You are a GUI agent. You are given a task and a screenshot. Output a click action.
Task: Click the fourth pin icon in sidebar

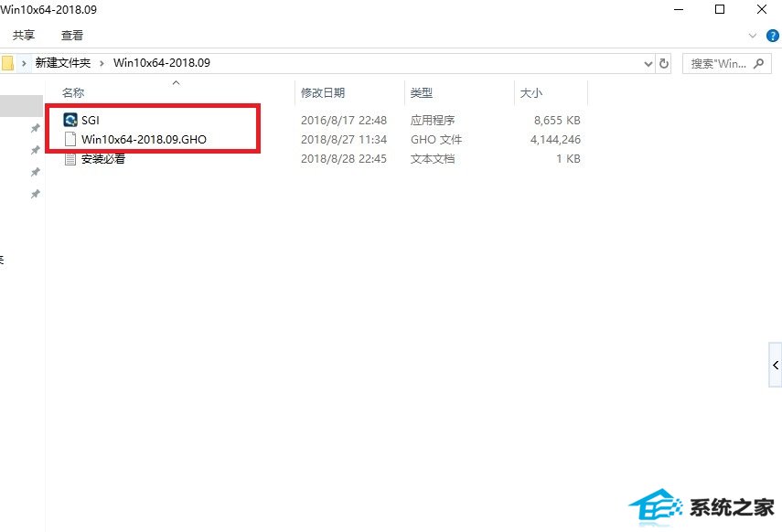coord(35,194)
